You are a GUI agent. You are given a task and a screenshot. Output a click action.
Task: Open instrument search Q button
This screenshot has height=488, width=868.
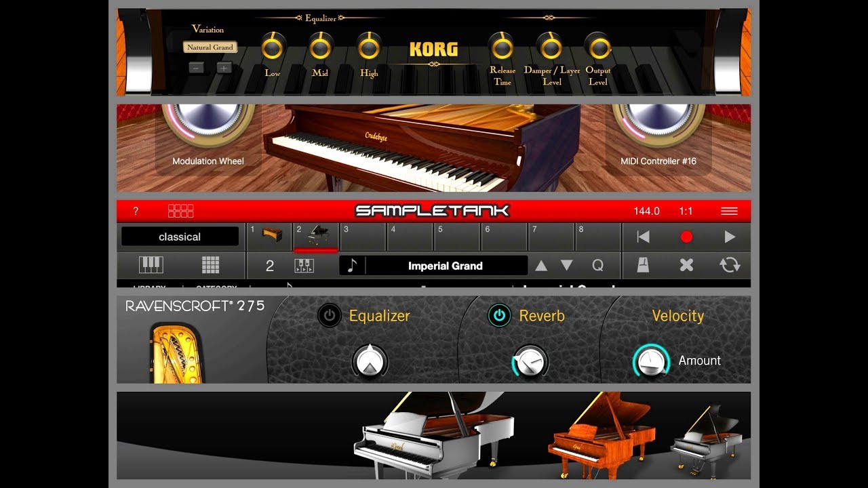pyautogui.click(x=597, y=266)
